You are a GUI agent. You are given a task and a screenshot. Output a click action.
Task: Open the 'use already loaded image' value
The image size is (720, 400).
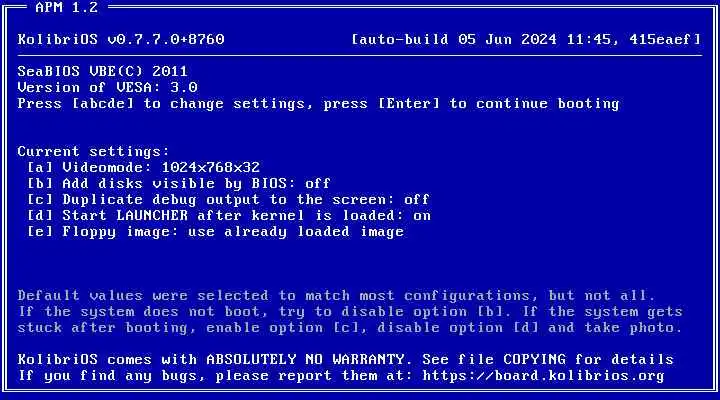[296, 231]
